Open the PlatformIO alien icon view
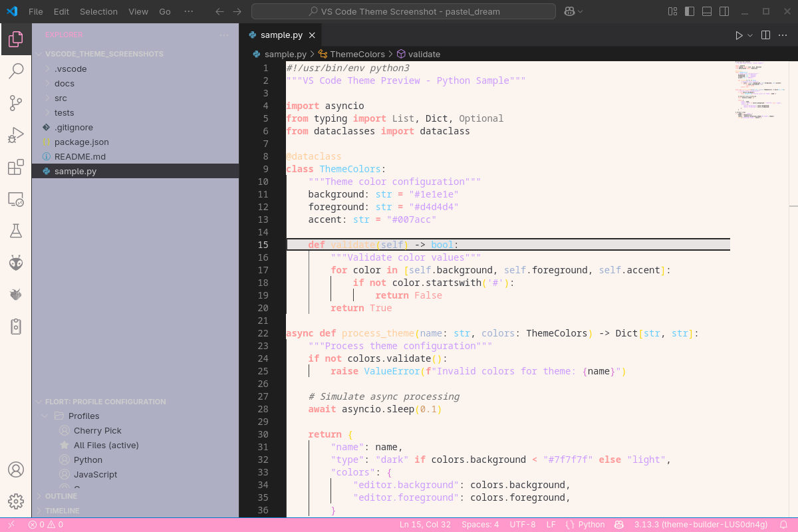This screenshot has height=532, width=798. coord(16,263)
